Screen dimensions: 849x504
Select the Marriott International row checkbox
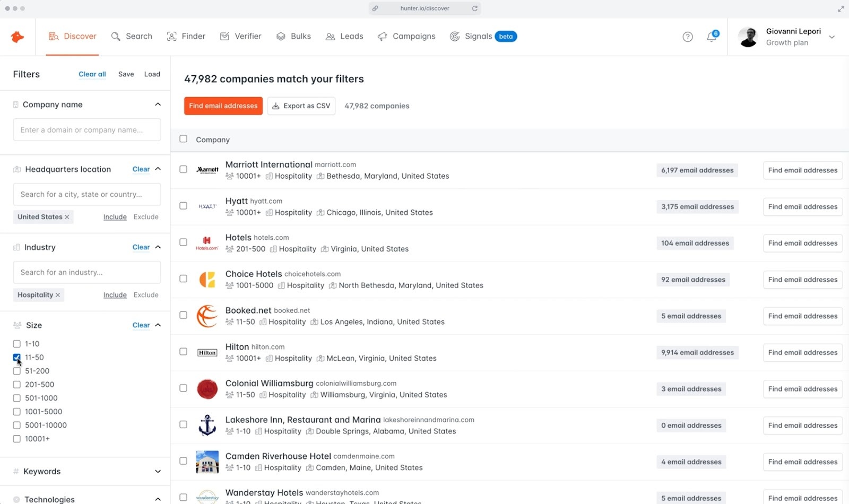[x=183, y=169]
